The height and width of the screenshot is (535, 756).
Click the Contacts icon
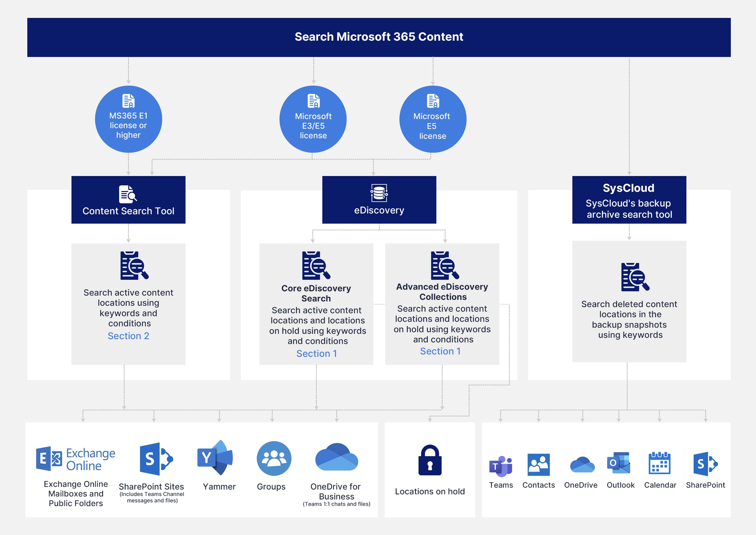point(538,464)
